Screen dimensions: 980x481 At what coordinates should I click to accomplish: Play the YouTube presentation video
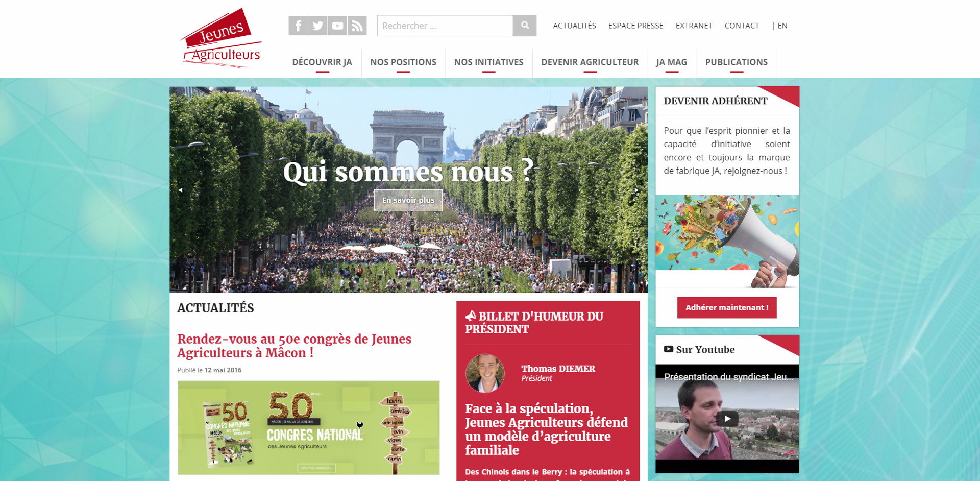pos(727,419)
